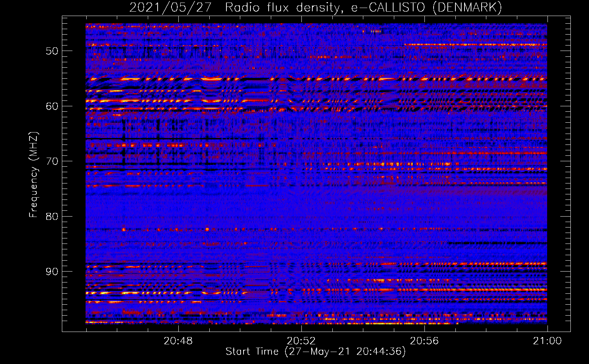Viewport: 589px width, 364px height.
Task: Click the 50 frequency tick label
Action: pyautogui.click(x=52, y=51)
